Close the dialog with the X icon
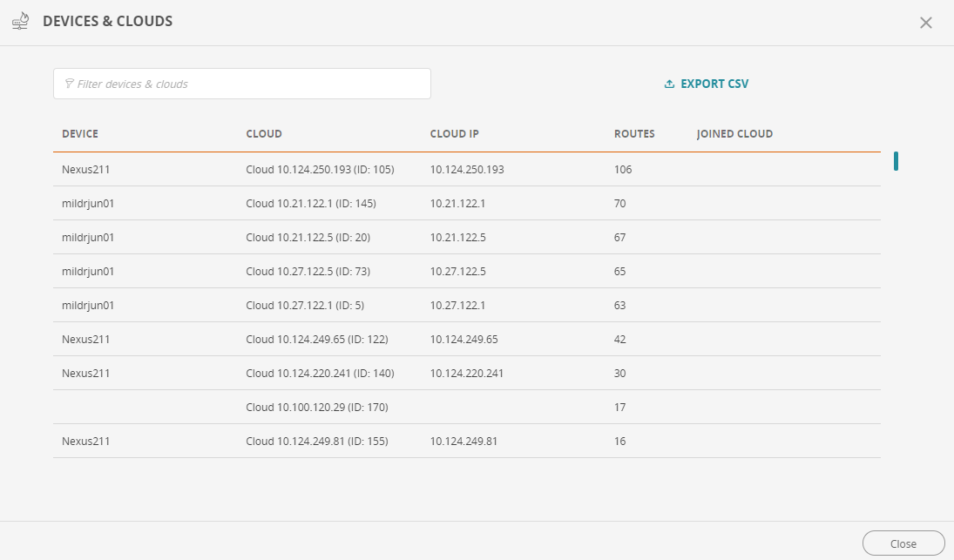This screenshot has height=560, width=954. pyautogui.click(x=925, y=23)
